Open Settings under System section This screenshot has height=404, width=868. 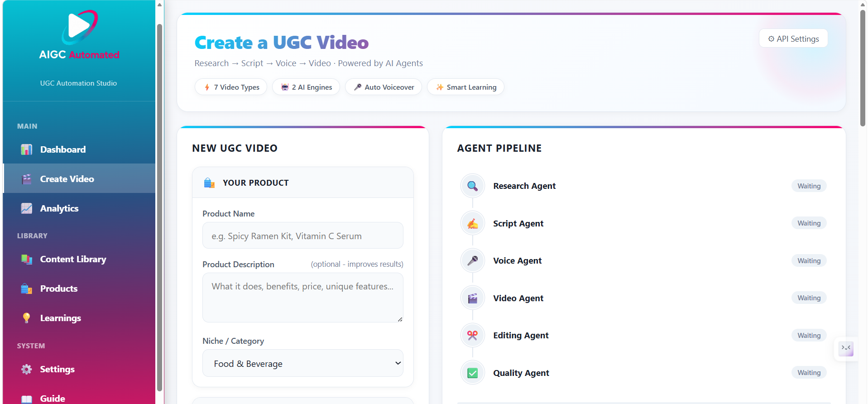click(x=79, y=369)
